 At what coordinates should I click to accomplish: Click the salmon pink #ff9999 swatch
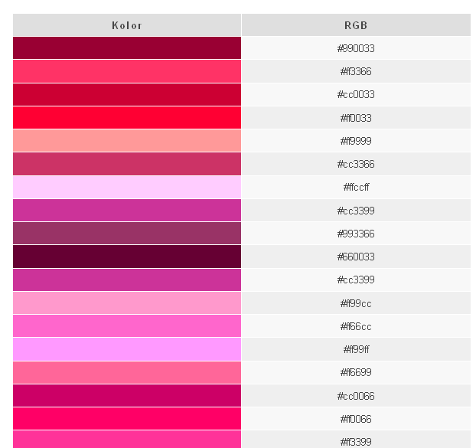(x=127, y=141)
